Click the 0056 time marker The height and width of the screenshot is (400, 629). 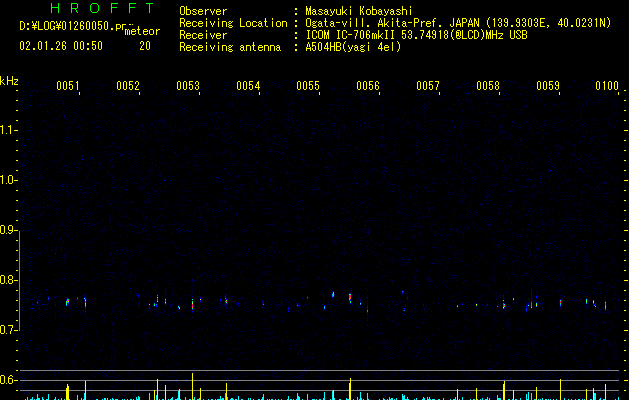point(368,85)
